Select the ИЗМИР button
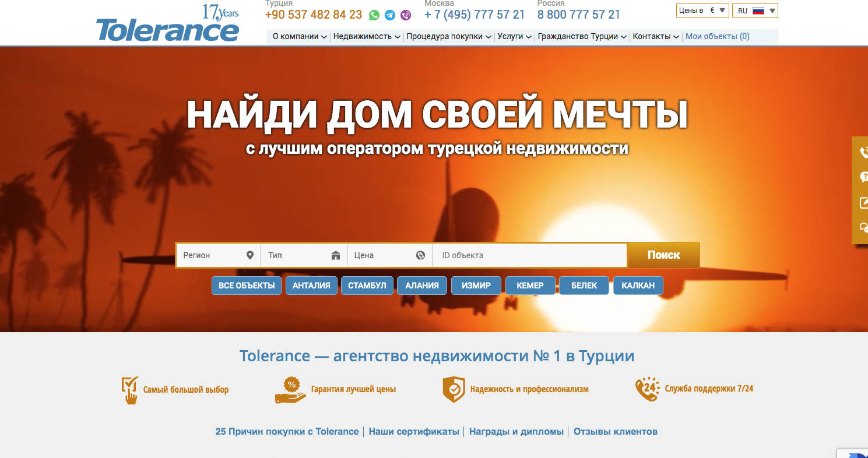Image resolution: width=868 pixels, height=458 pixels. click(476, 286)
